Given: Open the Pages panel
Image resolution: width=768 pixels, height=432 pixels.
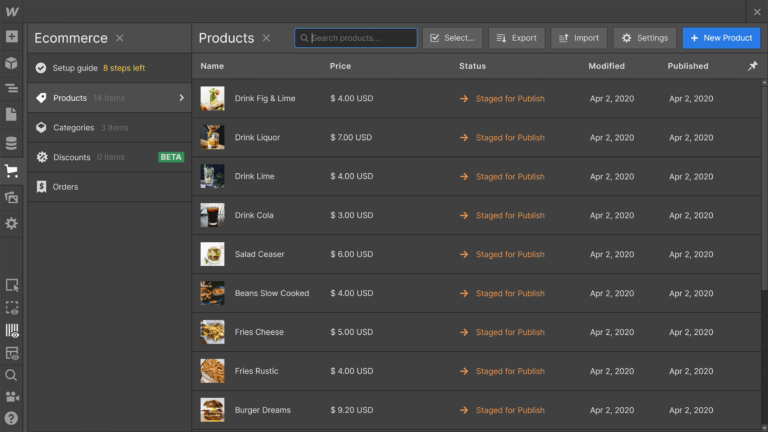Looking at the screenshot, I should click(x=12, y=115).
